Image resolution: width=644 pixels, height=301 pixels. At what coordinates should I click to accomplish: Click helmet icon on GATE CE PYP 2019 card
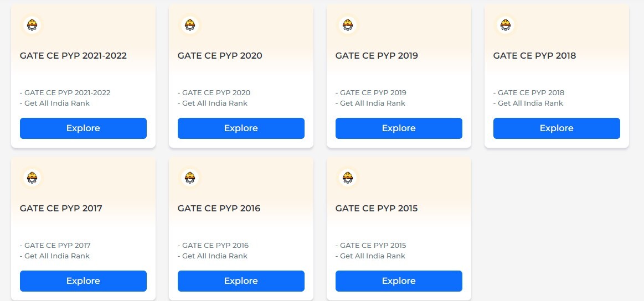[348, 25]
